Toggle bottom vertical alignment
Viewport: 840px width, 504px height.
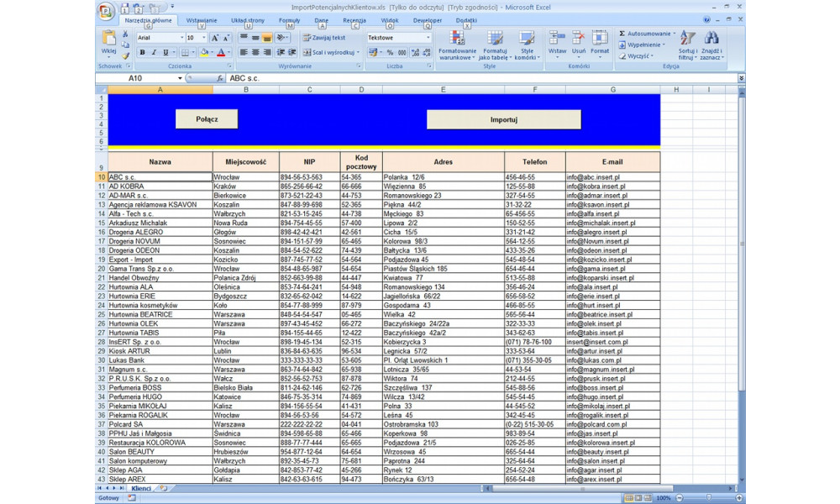(x=267, y=38)
